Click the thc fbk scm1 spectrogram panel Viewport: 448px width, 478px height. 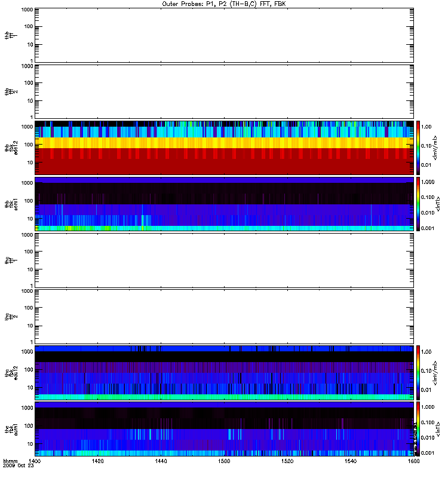click(x=224, y=429)
